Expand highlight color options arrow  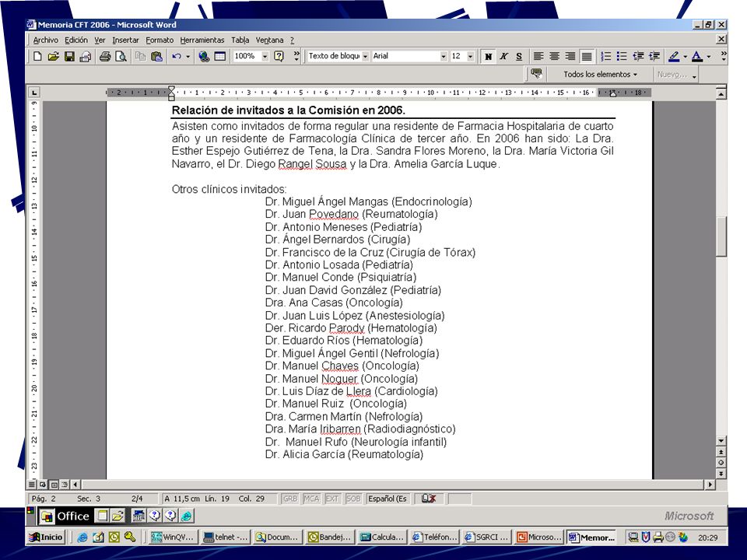tap(685, 57)
